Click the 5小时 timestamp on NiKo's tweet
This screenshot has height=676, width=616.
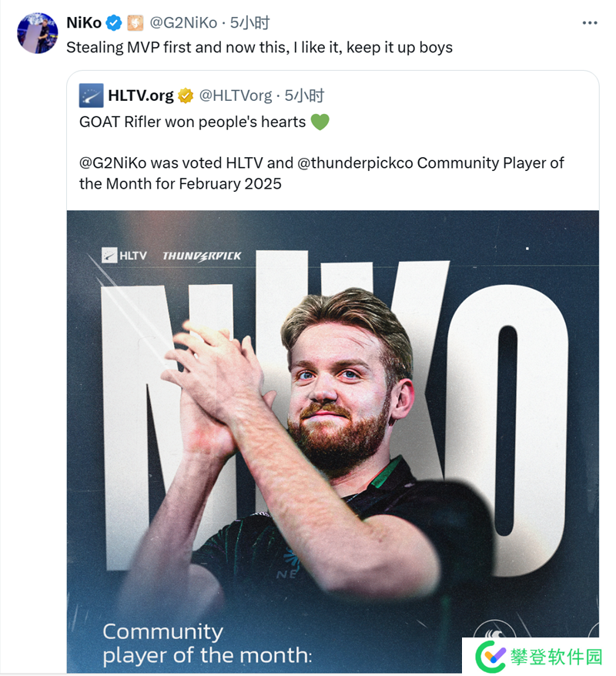250,23
